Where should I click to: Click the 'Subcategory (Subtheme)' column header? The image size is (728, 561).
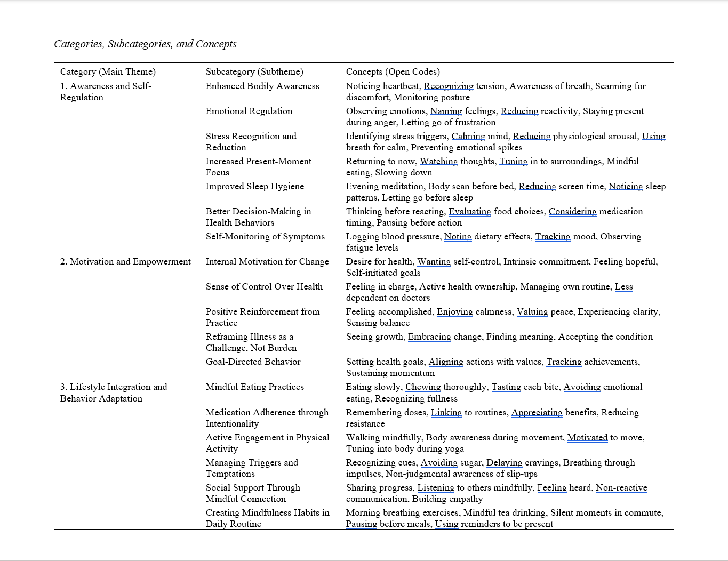point(254,71)
